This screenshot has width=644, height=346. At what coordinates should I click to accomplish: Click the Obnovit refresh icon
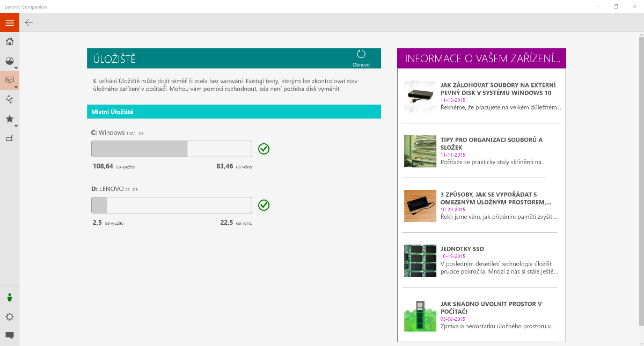pos(361,54)
